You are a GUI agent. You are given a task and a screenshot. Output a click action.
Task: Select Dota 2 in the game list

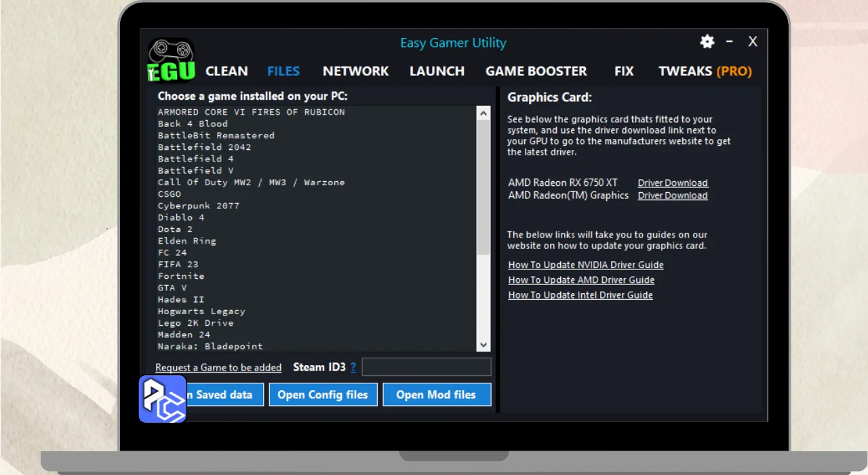(x=175, y=229)
